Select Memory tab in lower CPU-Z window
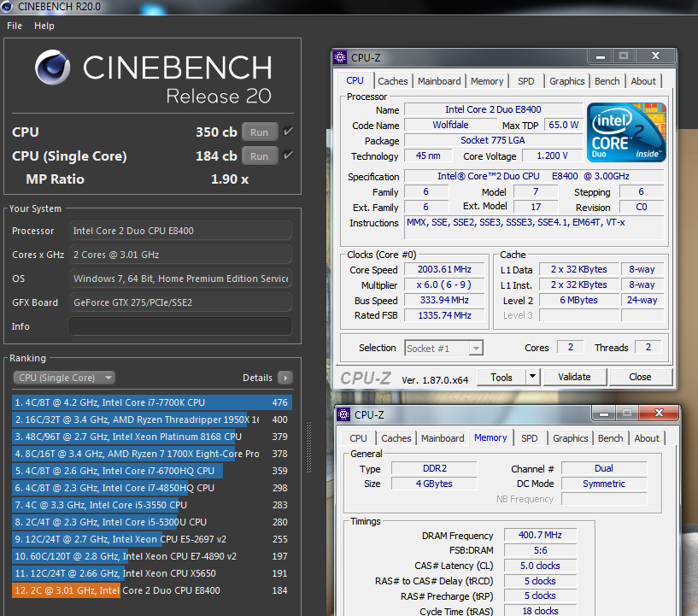Viewport: 698px width, 616px height. point(490,437)
